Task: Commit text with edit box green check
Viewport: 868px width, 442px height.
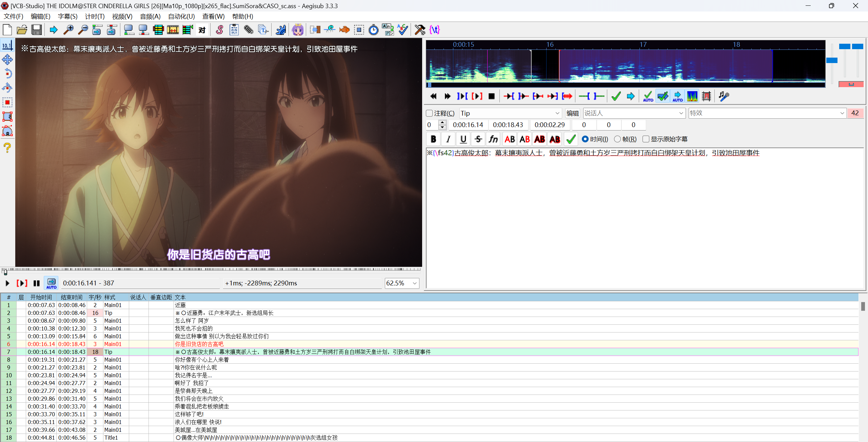Action: click(571, 139)
